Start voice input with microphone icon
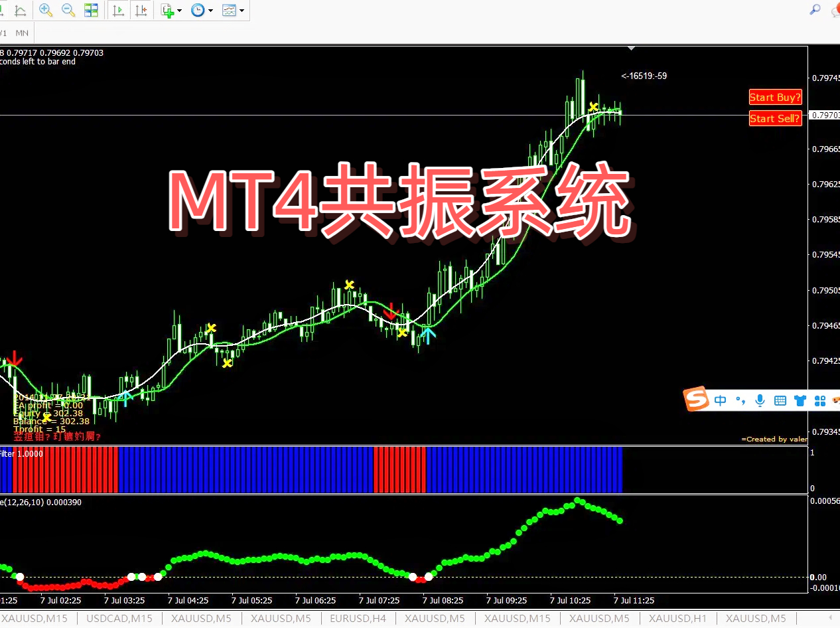The image size is (840, 628). (x=760, y=400)
